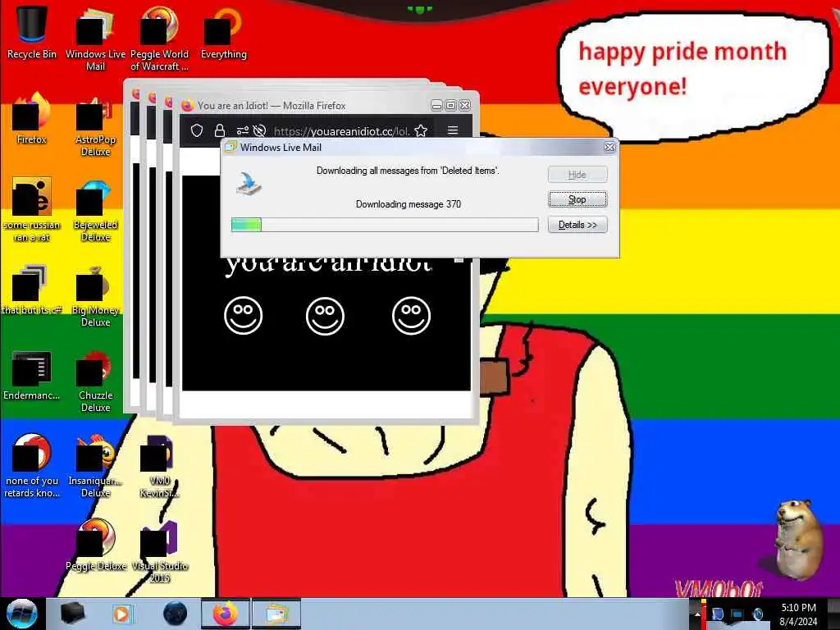The width and height of the screenshot is (840, 630).
Task: Open AstroPop Deluxe desktop icon
Action: (95, 126)
